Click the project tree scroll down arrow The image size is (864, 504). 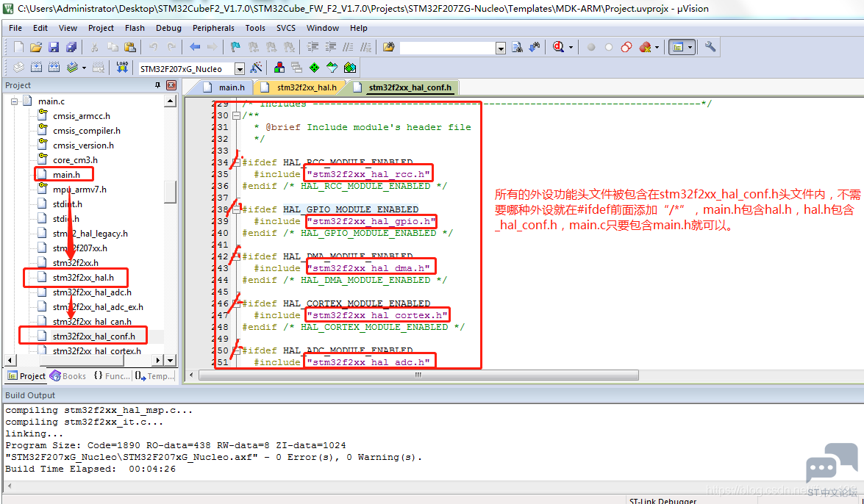[x=171, y=360]
